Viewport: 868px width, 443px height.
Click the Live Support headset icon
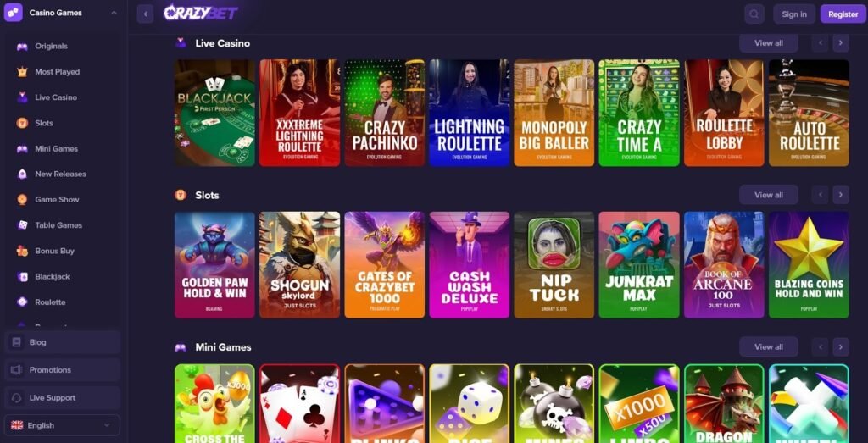click(17, 397)
